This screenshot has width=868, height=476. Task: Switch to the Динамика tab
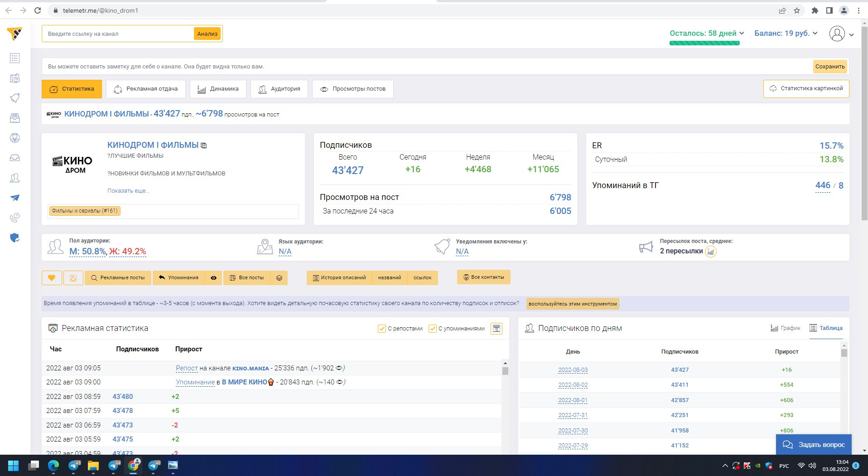coord(218,89)
